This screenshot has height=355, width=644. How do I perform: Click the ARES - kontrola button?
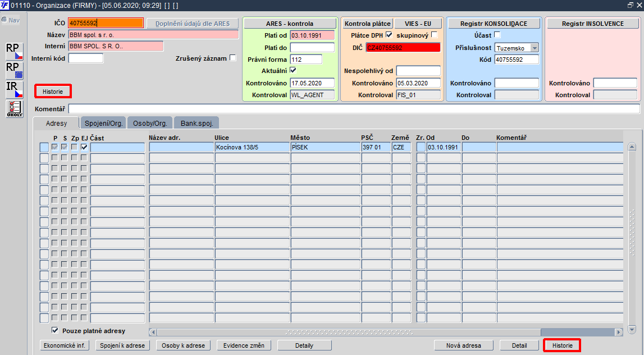290,24
